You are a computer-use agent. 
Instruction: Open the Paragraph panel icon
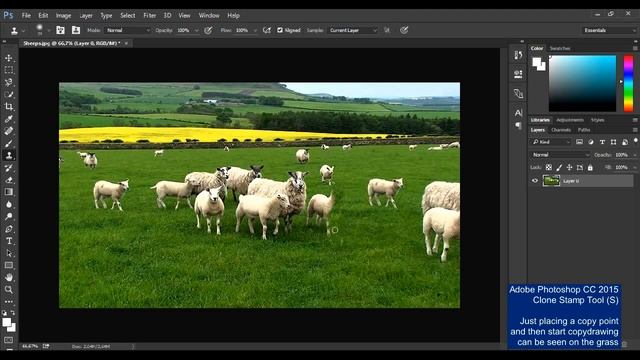point(518,125)
